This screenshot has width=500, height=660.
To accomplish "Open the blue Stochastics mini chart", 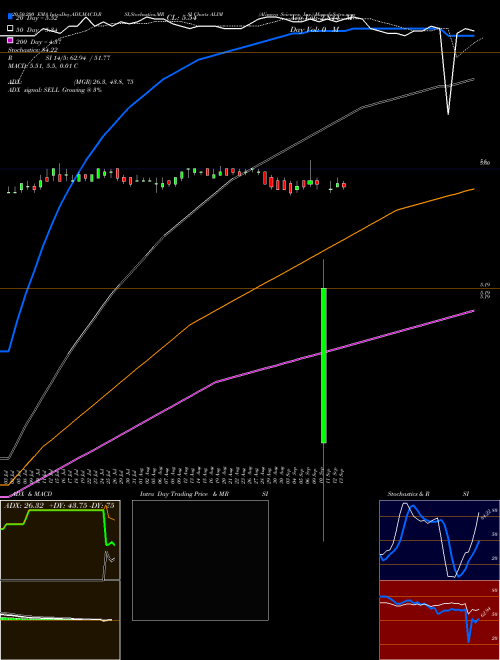I will click(x=439, y=540).
